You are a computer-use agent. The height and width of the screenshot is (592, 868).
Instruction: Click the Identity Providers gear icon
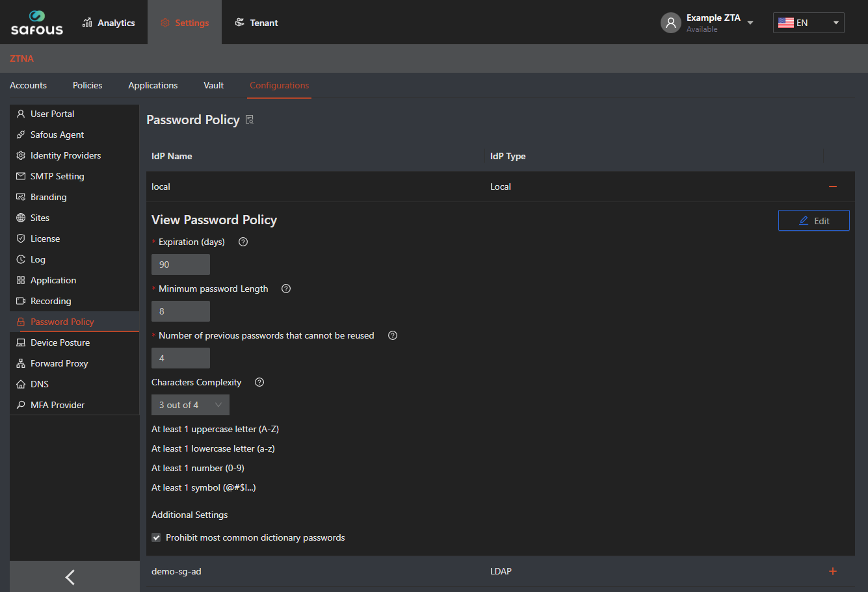(21, 155)
